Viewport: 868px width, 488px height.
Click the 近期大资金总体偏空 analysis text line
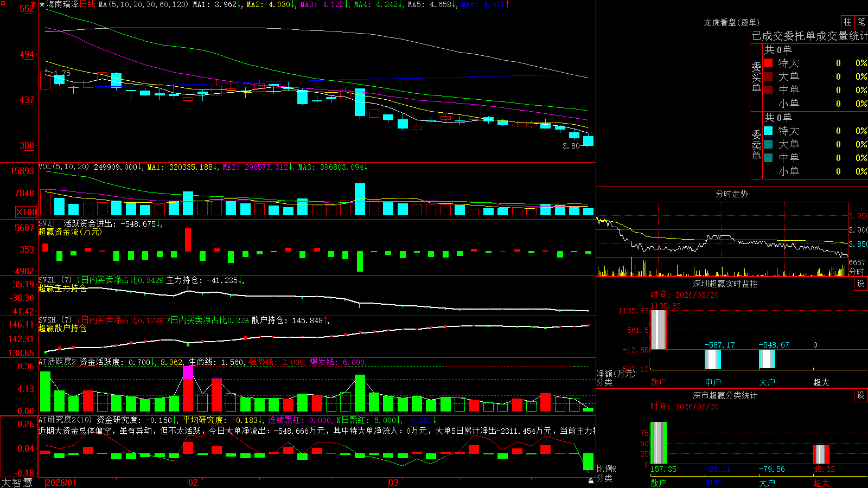click(317, 431)
